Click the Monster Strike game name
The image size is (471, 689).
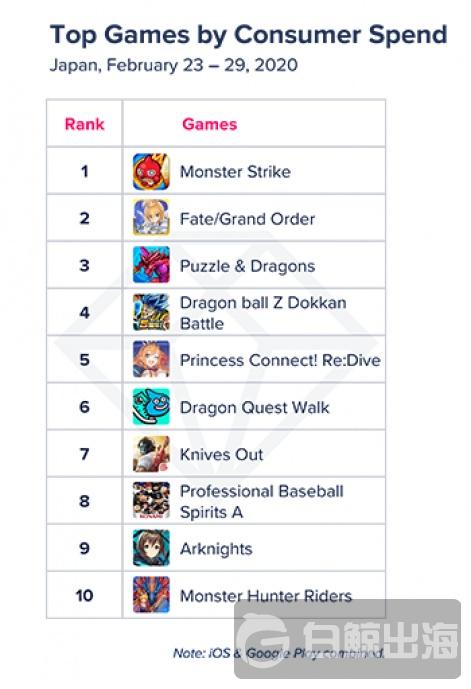tap(235, 172)
